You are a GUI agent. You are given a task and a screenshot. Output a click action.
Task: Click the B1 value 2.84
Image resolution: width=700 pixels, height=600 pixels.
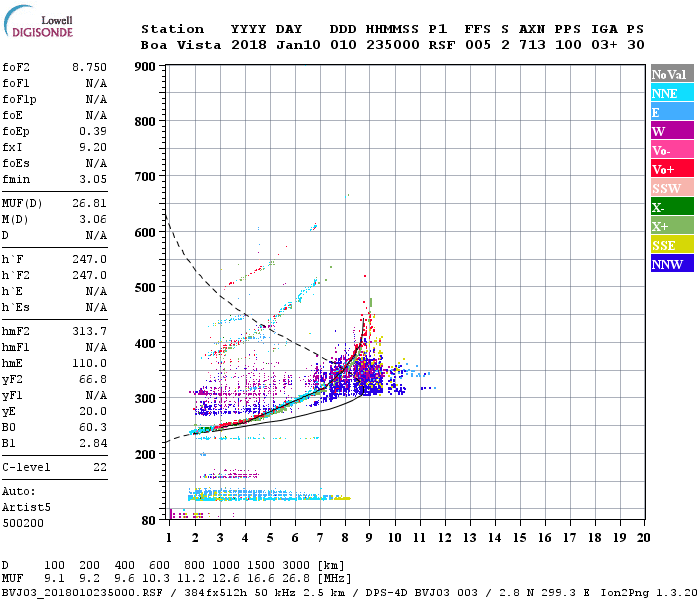(x=93, y=444)
